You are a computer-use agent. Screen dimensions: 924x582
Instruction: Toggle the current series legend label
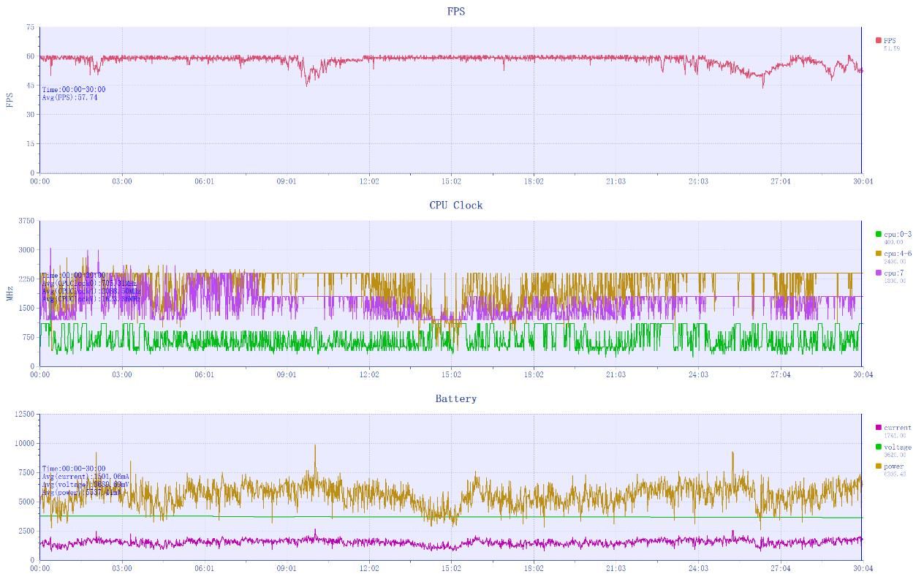click(898, 428)
